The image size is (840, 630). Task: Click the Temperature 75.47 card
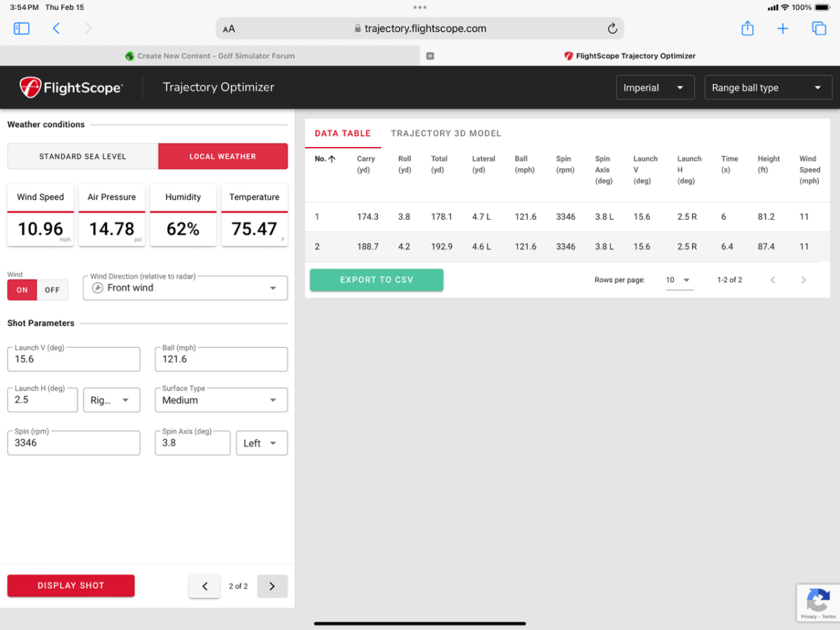click(254, 216)
